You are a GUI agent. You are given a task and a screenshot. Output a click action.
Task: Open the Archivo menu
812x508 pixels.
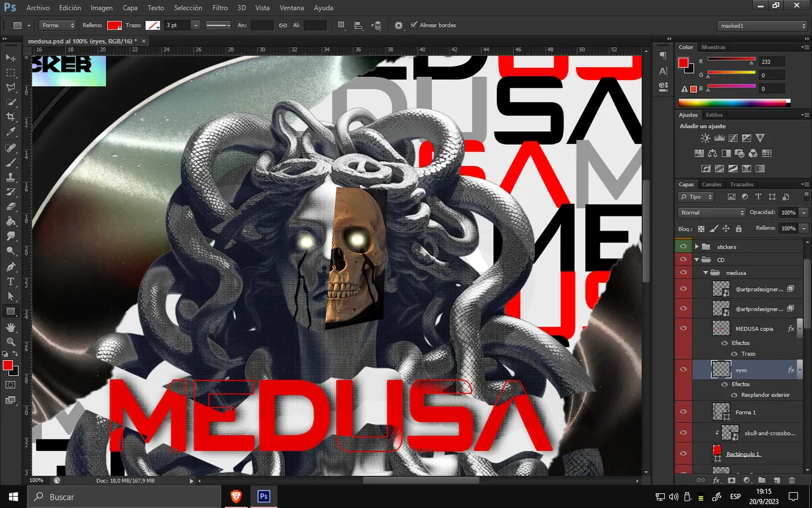point(38,8)
